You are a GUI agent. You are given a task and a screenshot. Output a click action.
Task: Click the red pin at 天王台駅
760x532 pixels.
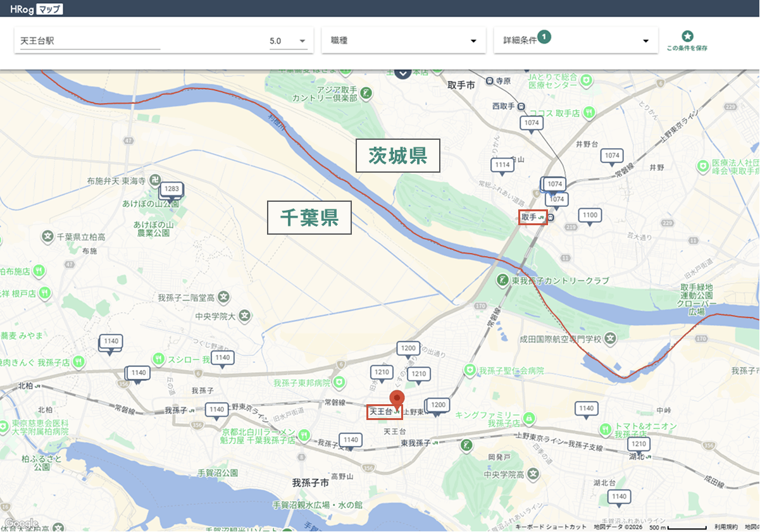pos(398,398)
